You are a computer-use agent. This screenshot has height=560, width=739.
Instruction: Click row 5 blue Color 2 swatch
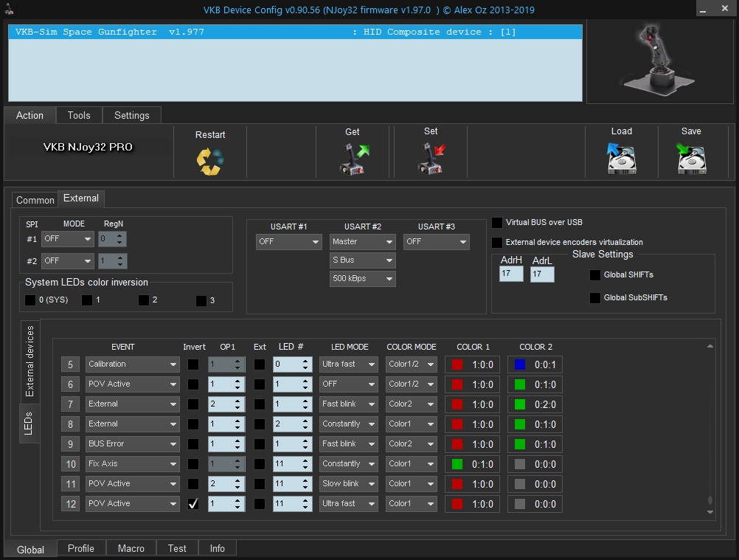[x=520, y=364]
